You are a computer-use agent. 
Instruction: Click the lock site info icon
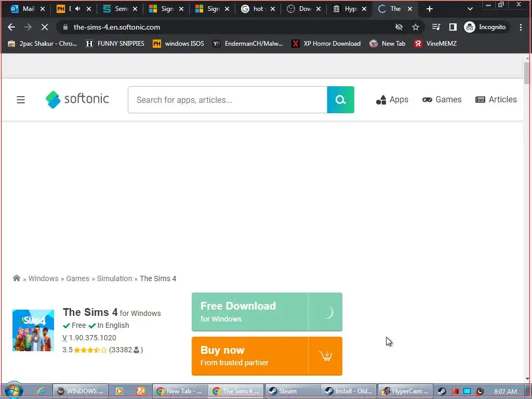coord(65,27)
